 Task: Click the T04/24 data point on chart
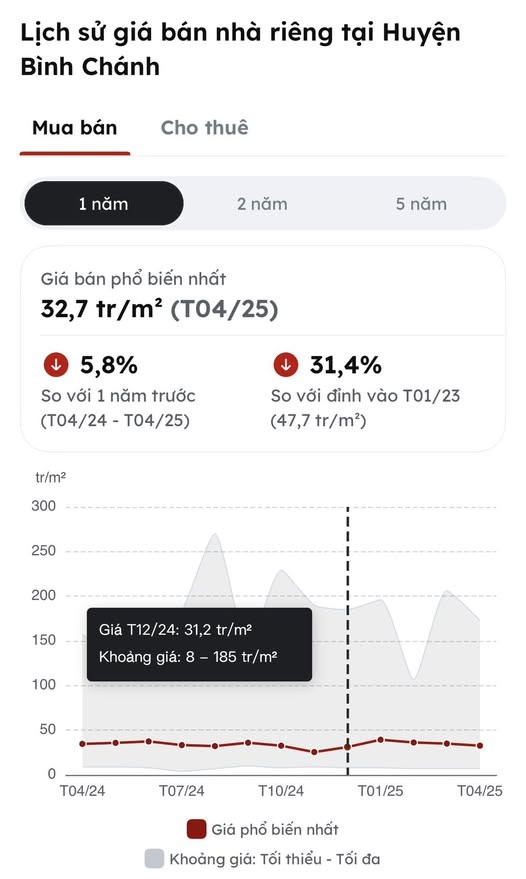[x=82, y=744]
